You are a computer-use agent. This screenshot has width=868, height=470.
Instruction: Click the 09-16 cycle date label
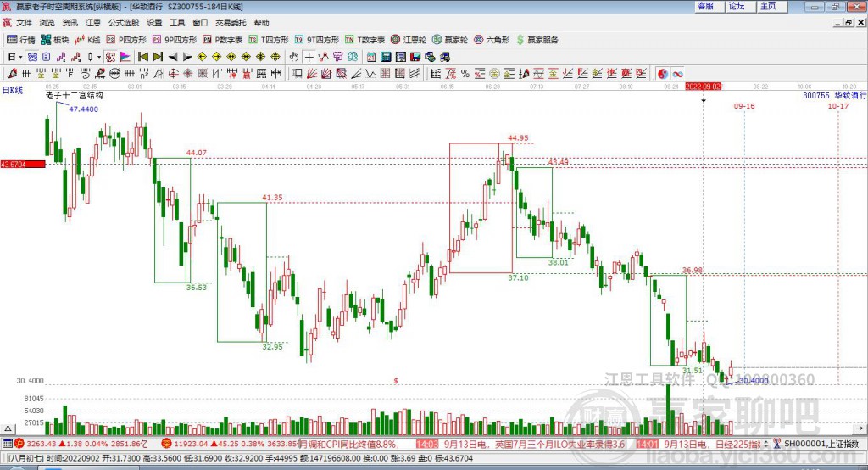[744, 106]
